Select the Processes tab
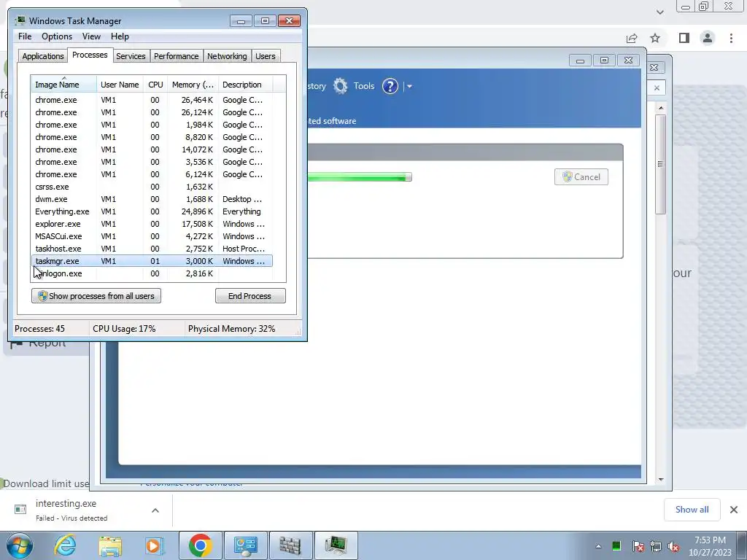 [90, 55]
